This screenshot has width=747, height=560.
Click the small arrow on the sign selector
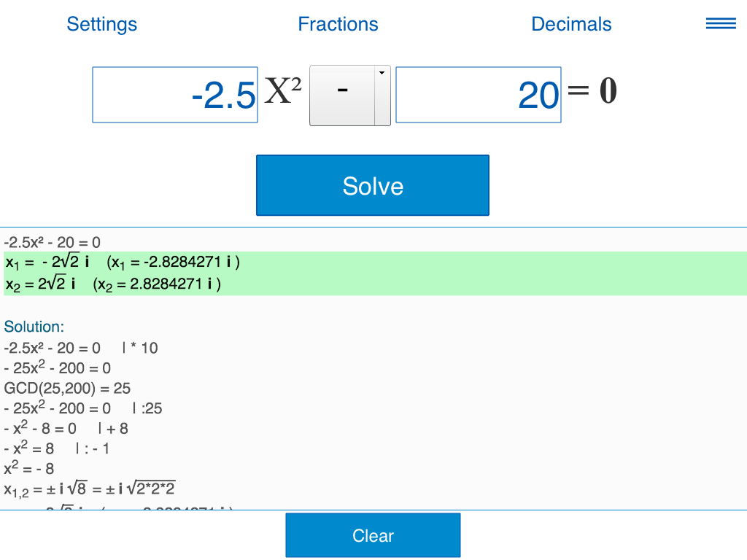pos(382,73)
